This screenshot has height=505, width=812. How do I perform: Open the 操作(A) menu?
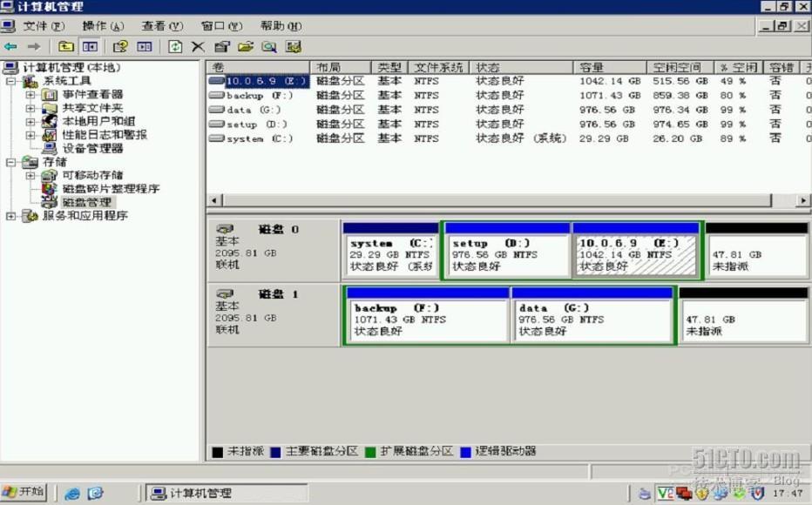[x=102, y=26]
